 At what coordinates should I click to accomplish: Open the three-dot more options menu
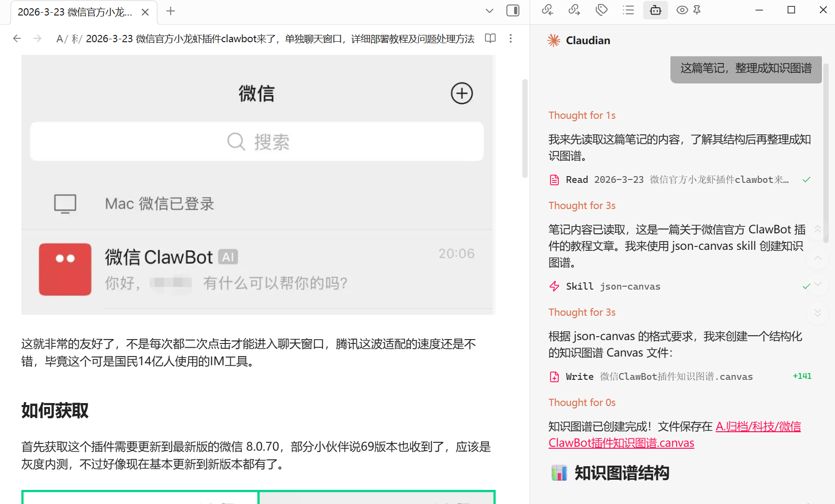click(x=511, y=38)
